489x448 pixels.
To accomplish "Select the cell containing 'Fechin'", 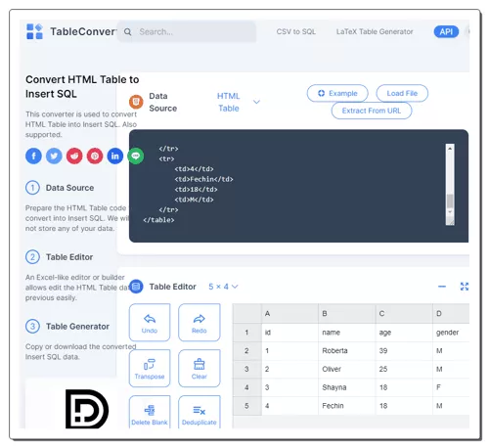I will coord(347,406).
